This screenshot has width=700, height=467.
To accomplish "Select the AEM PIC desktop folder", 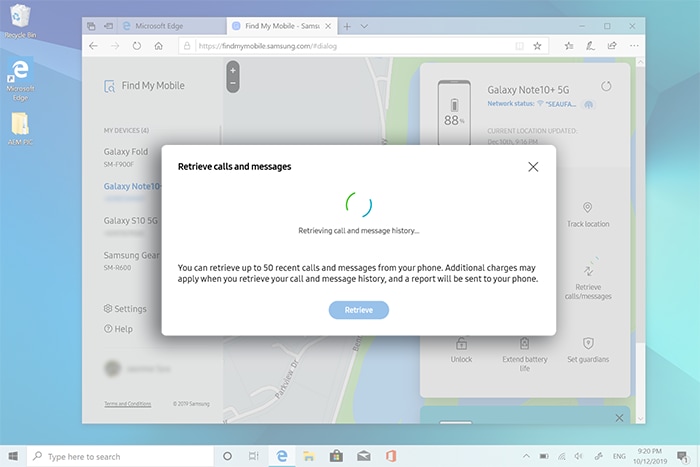I will (x=20, y=129).
